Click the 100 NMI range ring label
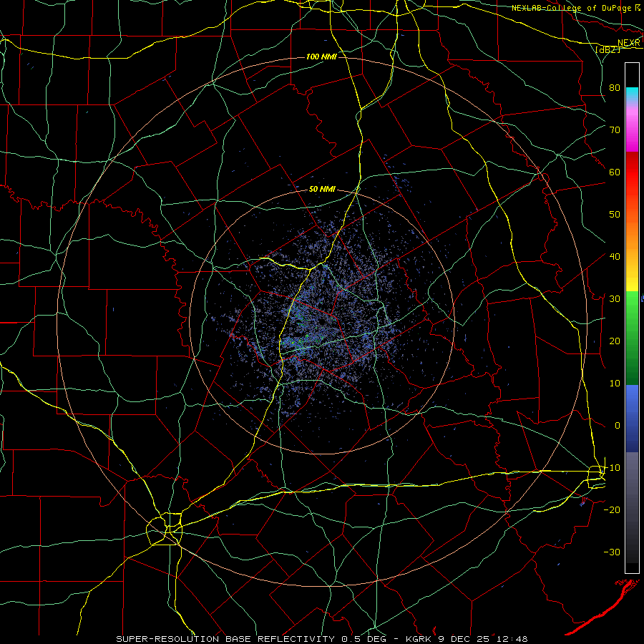Viewport: 644px width, 644px height. point(321,57)
